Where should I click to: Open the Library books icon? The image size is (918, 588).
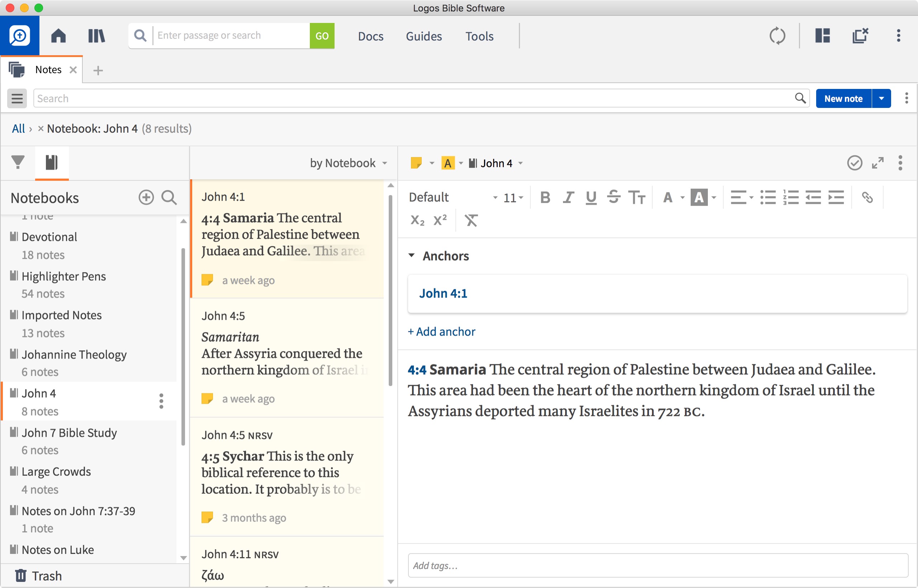[x=96, y=36]
